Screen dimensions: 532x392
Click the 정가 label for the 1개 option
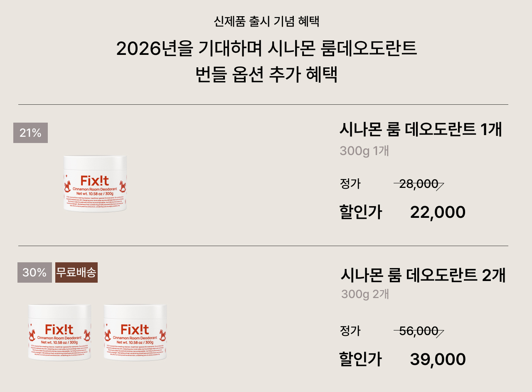point(350,184)
